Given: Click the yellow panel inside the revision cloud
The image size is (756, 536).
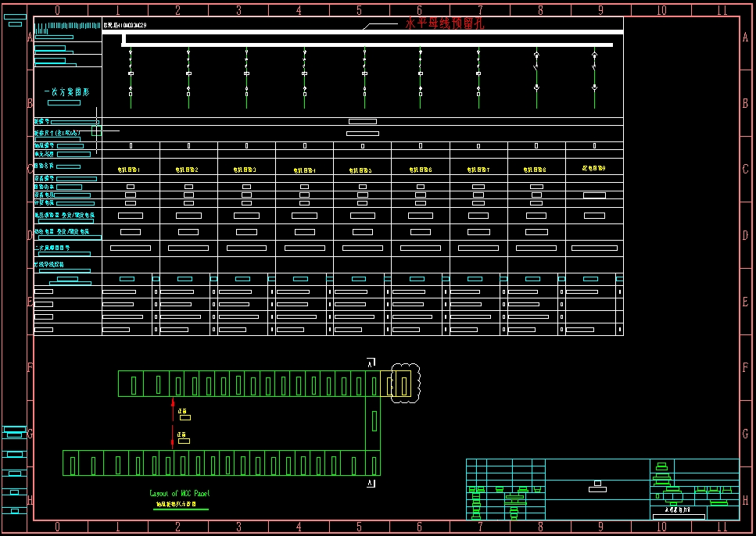Looking at the screenshot, I should 402,384.
